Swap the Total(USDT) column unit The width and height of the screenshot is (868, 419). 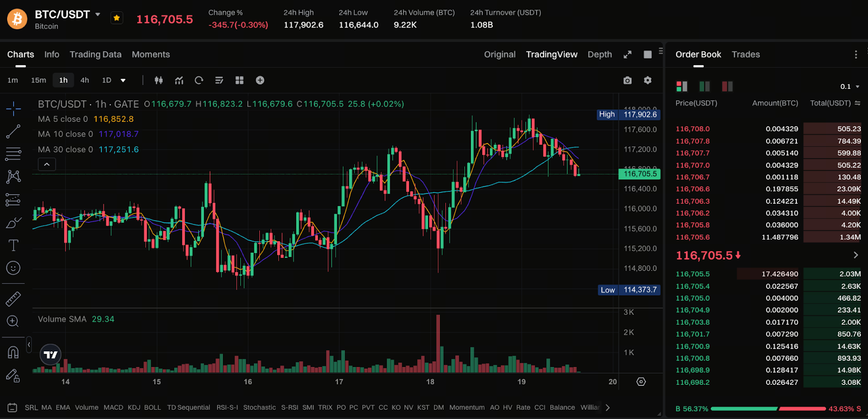click(857, 103)
